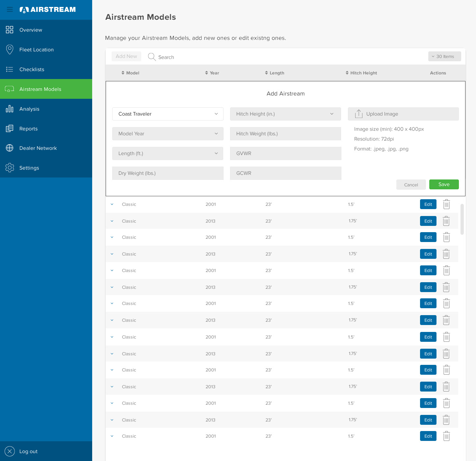
Task: Delete the first Classic 2013 row via trash icon
Action: 446,221
